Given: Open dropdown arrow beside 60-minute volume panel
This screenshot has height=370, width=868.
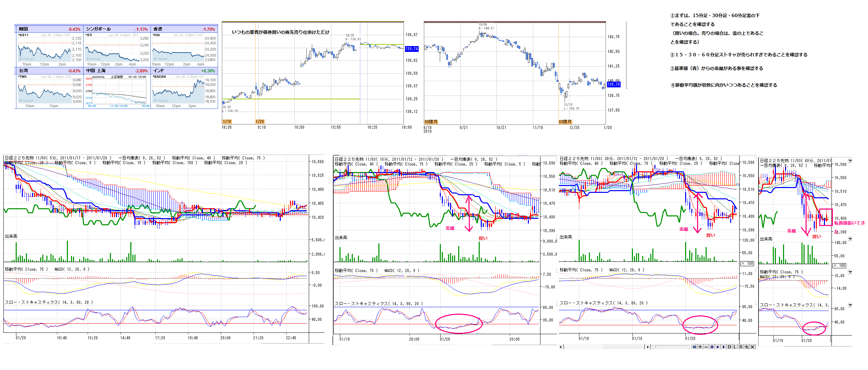Looking at the screenshot, I should coord(850,239).
